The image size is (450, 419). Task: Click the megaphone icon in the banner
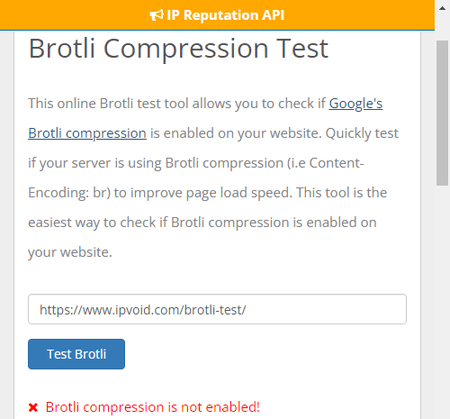click(x=156, y=15)
